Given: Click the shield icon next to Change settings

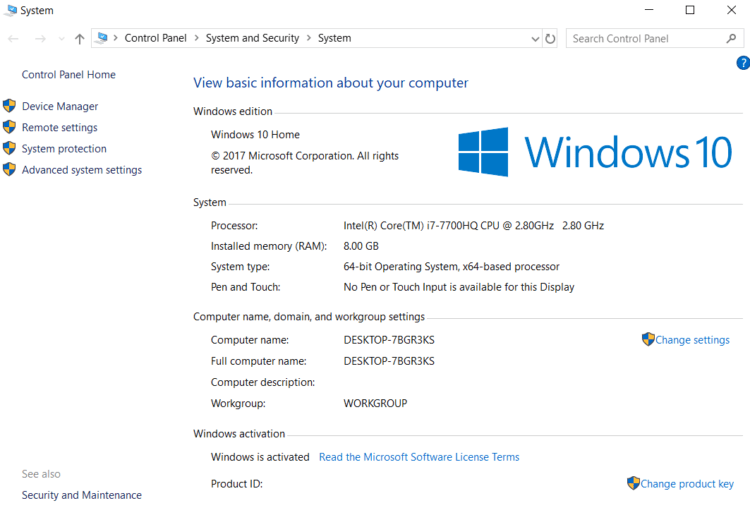Looking at the screenshot, I should coord(648,339).
